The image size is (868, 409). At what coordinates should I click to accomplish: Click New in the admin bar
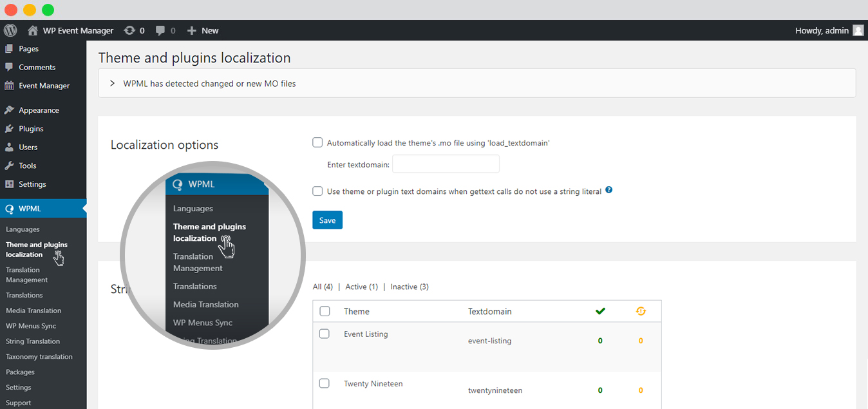(210, 30)
